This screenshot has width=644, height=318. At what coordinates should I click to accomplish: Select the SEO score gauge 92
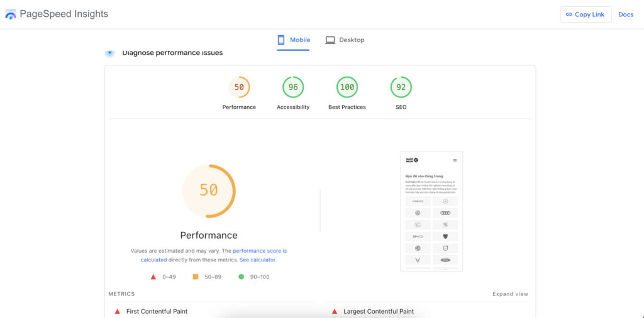(401, 87)
